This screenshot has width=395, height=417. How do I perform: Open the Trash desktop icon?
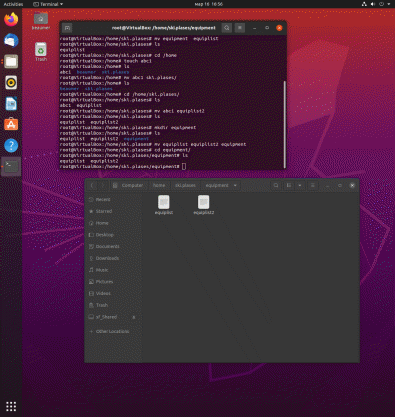[x=41, y=52]
